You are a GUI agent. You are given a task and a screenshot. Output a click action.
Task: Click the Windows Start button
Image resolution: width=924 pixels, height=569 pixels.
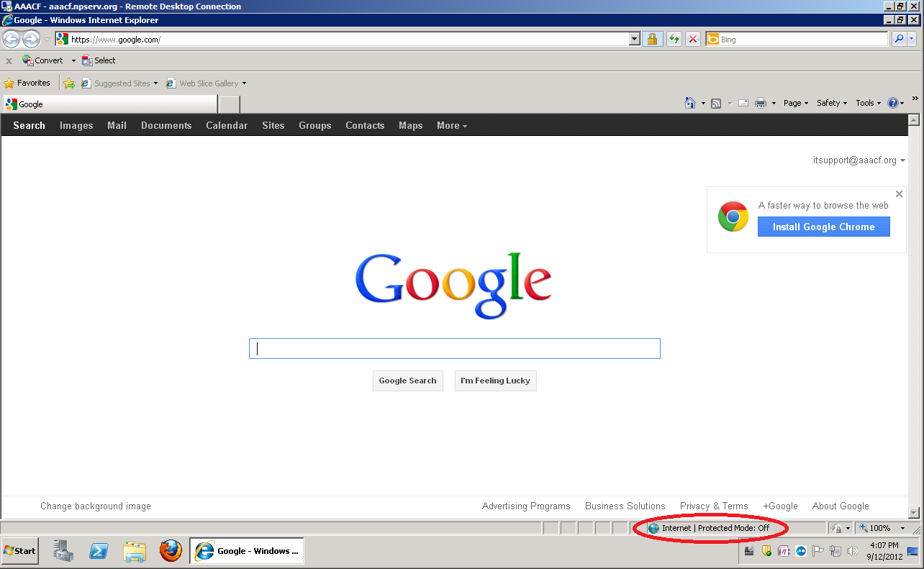[20, 551]
